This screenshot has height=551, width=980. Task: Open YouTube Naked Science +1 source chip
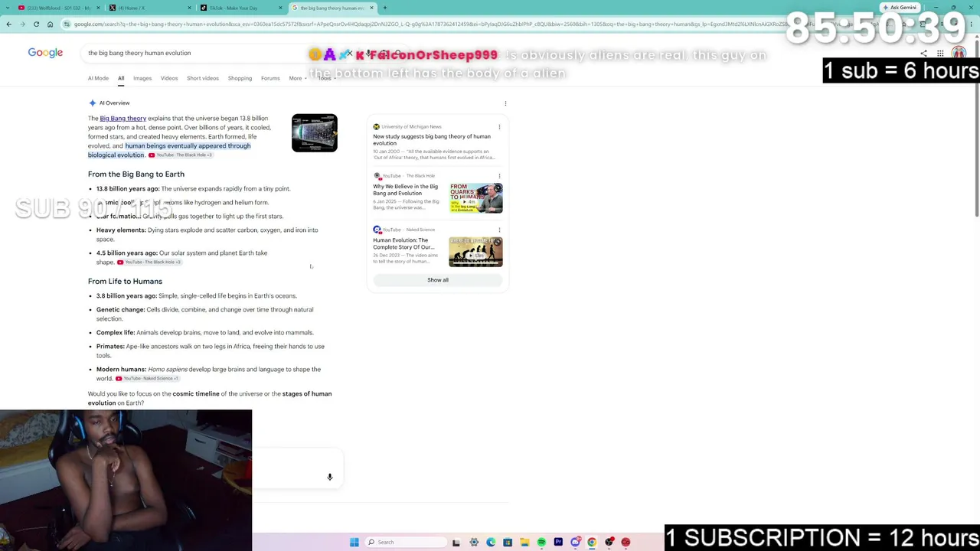click(x=147, y=379)
